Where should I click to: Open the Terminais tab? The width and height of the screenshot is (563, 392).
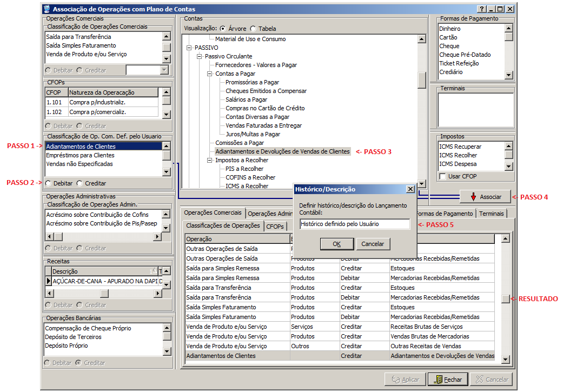[x=491, y=214]
